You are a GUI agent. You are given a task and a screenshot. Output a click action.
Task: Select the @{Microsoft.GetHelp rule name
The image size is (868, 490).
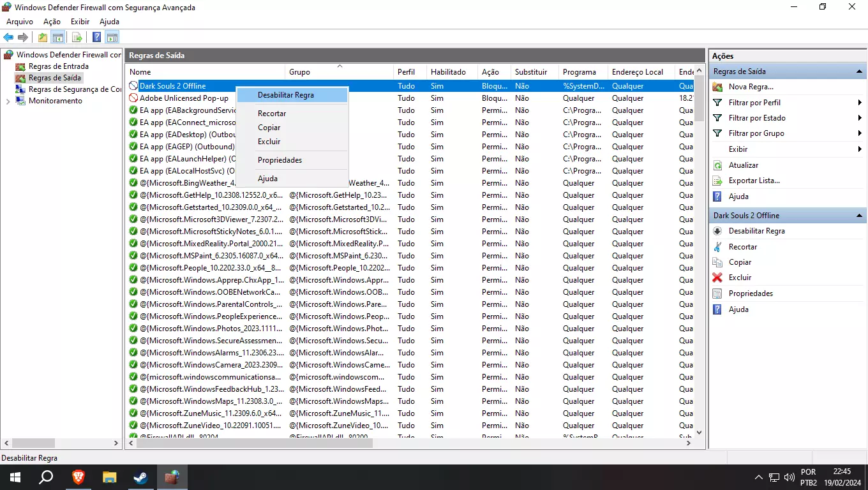point(211,195)
